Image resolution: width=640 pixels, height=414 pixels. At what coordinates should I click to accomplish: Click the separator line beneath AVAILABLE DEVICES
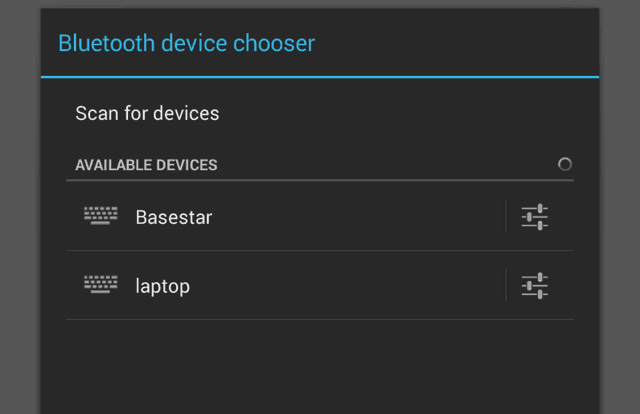[320, 180]
